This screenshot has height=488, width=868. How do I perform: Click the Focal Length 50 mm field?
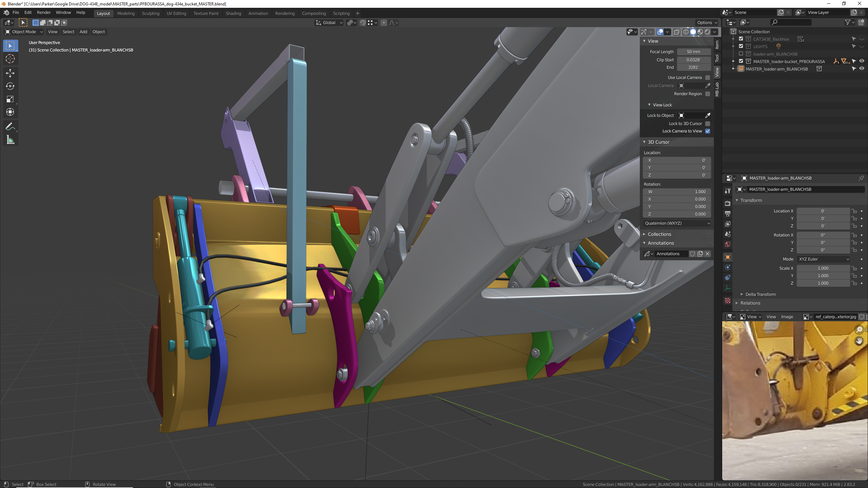click(x=693, y=52)
